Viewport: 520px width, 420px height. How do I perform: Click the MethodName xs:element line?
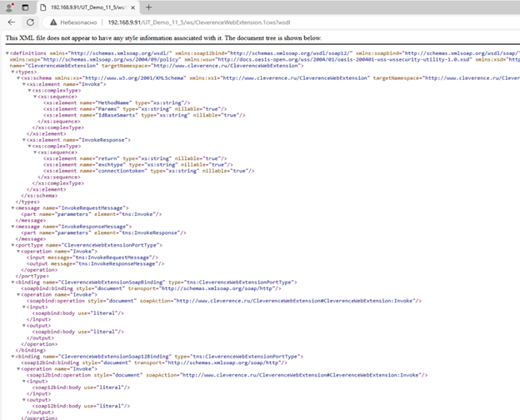pyautogui.click(x=100, y=102)
